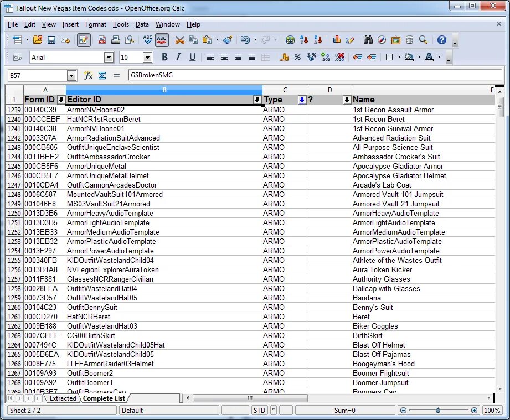Viewport: 510px width, 420px height.
Task: Align text left
Action: tap(210, 58)
